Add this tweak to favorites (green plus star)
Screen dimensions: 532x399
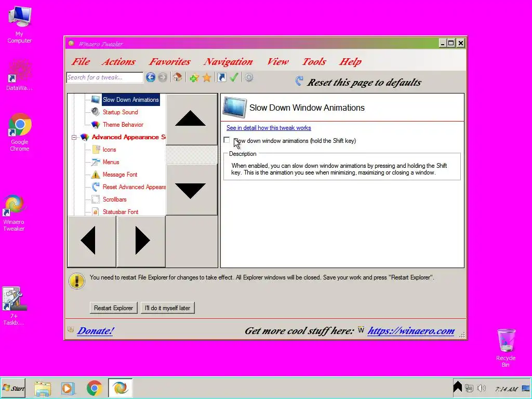click(194, 78)
